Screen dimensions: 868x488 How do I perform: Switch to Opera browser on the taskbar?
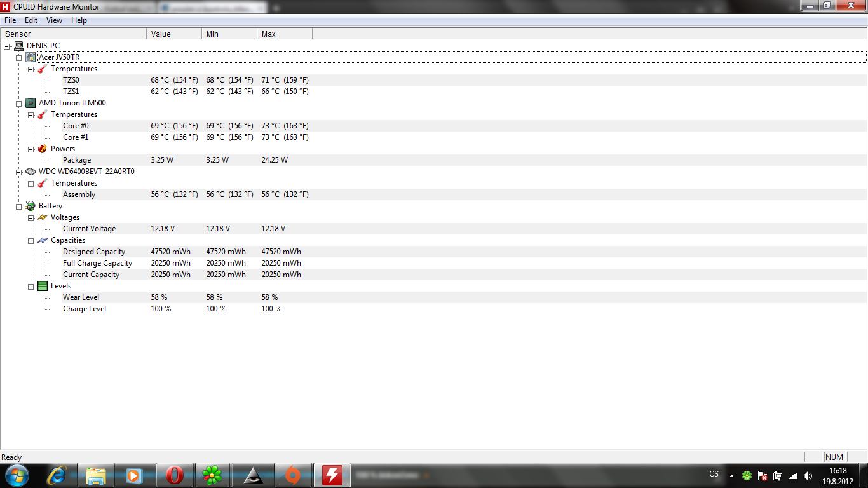point(174,475)
